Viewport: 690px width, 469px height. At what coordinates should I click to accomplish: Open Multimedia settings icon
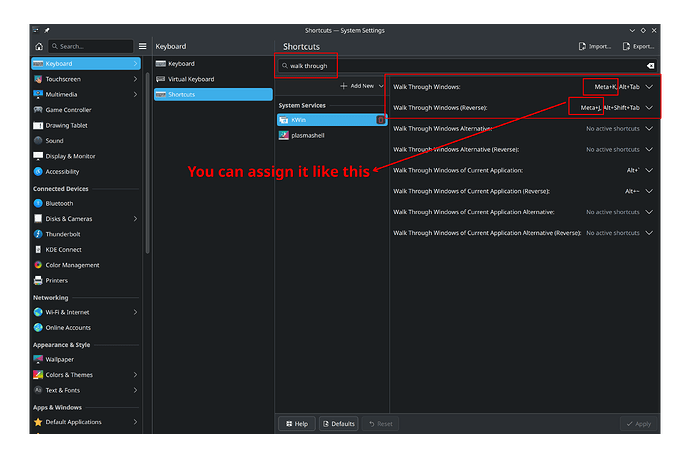click(x=38, y=95)
